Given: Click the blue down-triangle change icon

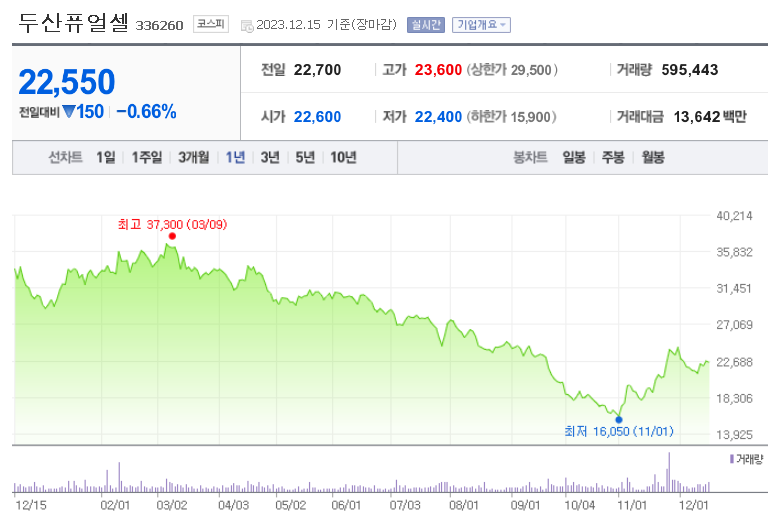Looking at the screenshot, I should click(69, 112).
